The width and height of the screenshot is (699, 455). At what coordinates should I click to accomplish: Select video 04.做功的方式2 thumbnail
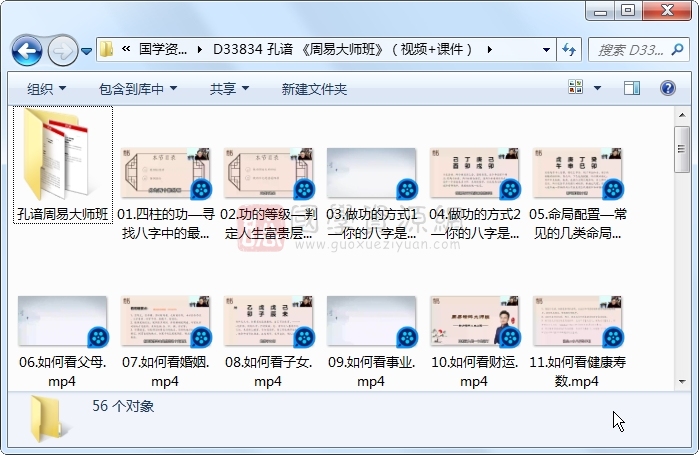point(474,173)
